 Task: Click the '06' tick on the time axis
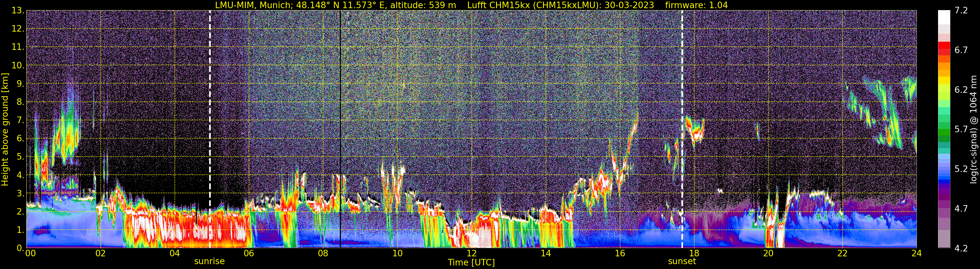coord(249,254)
